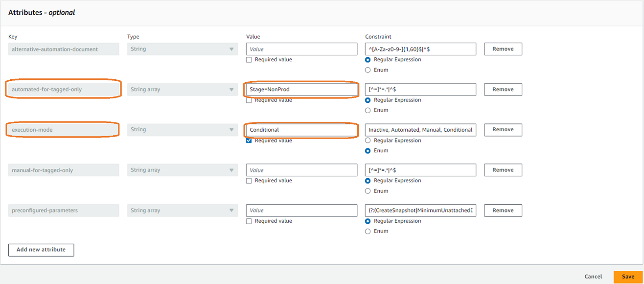Image resolution: width=644 pixels, height=284 pixels.
Task: Click Add new attribute
Action: click(41, 250)
